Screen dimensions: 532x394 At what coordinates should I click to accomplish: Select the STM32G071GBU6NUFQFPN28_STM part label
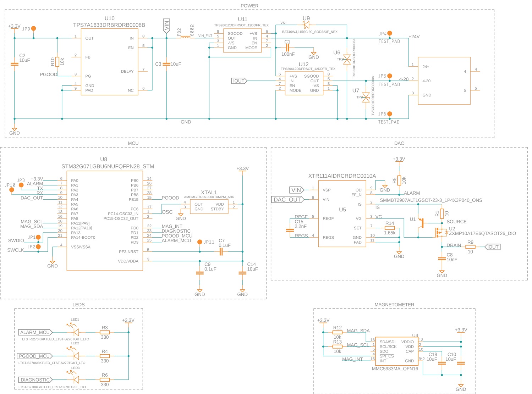[x=108, y=166]
